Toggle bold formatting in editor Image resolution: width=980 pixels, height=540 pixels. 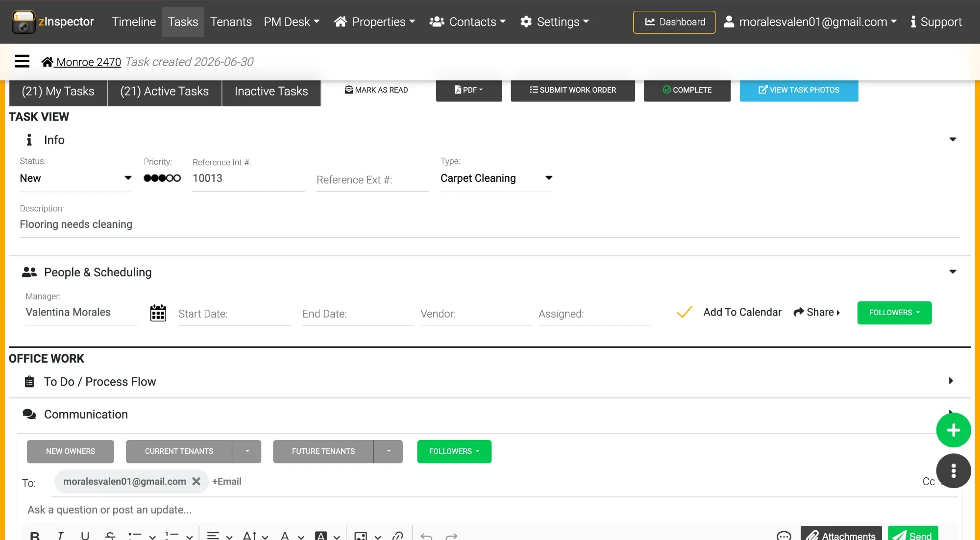[35, 536]
